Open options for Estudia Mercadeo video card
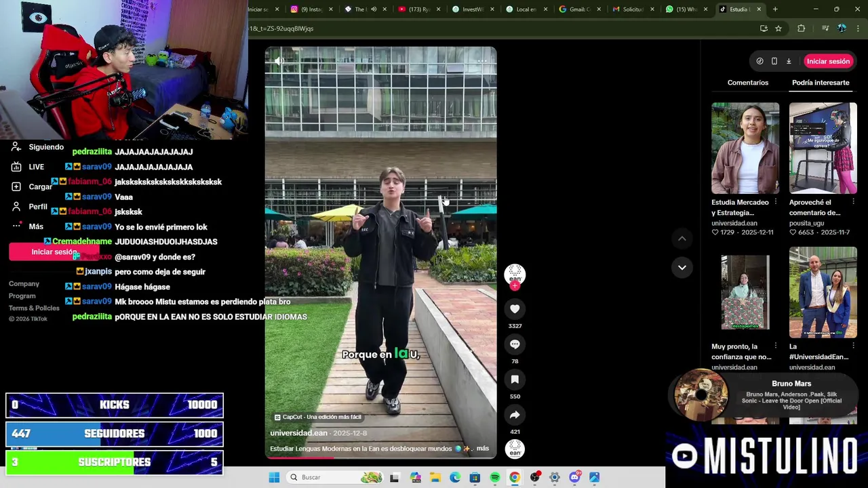Viewport: 868px width, 488px height. click(776, 202)
